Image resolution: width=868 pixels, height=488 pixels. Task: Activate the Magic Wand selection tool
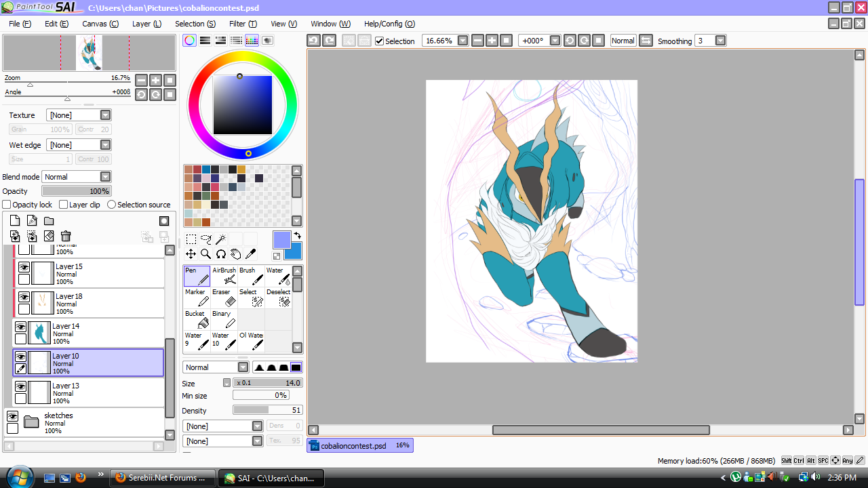(220, 239)
